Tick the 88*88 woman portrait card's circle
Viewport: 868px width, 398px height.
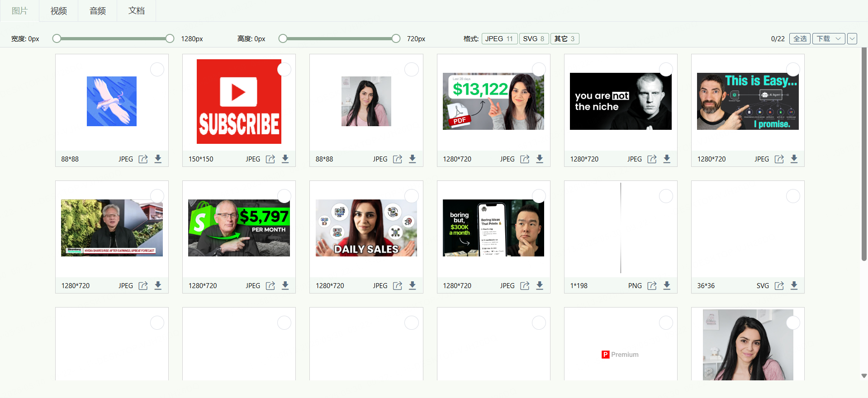point(411,70)
